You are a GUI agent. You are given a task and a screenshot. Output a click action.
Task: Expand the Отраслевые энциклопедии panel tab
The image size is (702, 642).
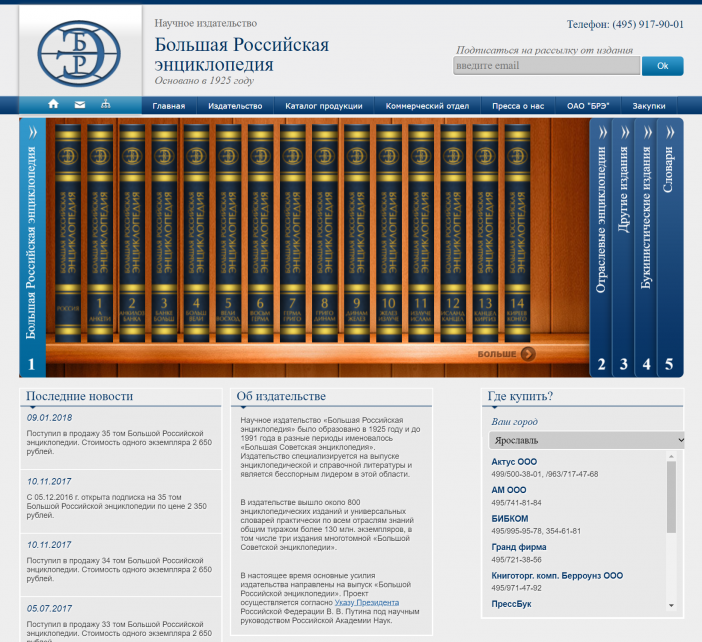601,247
